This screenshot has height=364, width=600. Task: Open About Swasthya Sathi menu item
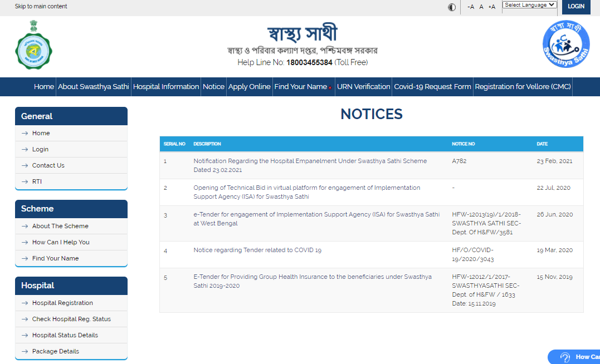(94, 87)
